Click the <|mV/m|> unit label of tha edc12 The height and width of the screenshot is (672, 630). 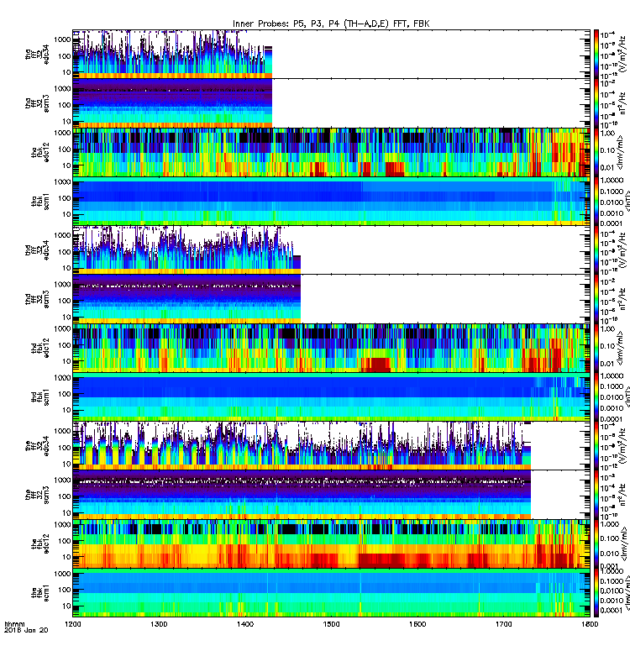pos(622,152)
